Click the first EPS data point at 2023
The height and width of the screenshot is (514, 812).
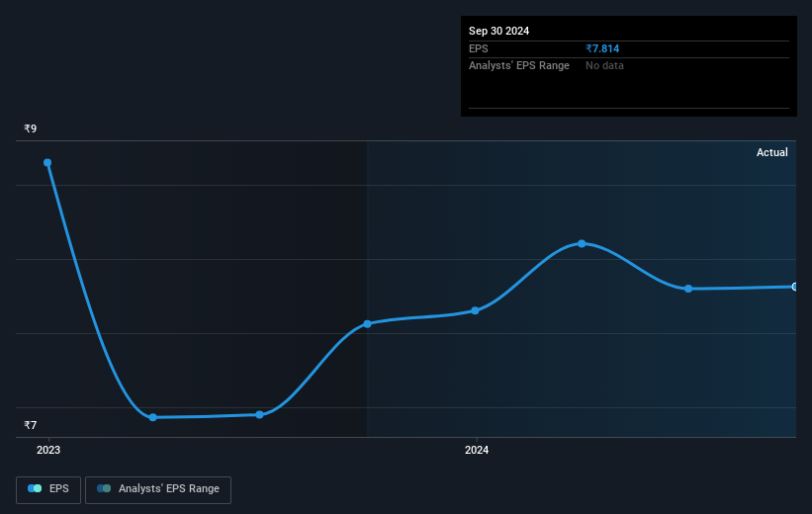pos(47,163)
